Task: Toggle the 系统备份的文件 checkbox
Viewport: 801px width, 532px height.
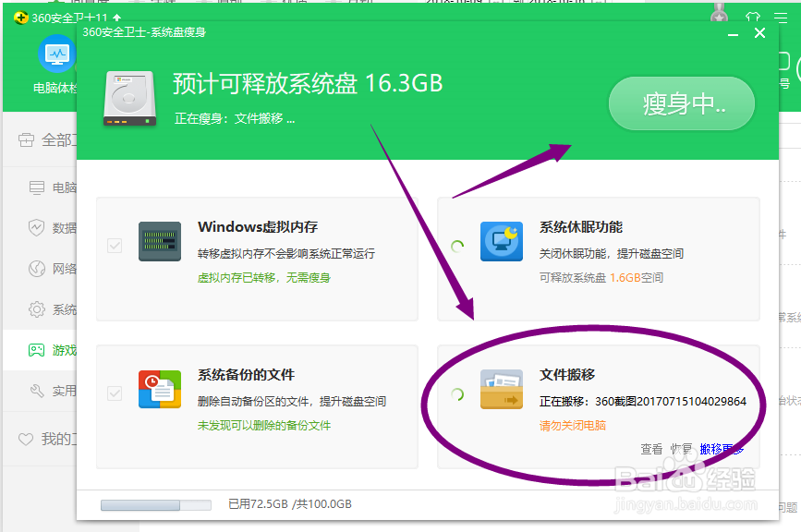Action: pyautogui.click(x=115, y=393)
